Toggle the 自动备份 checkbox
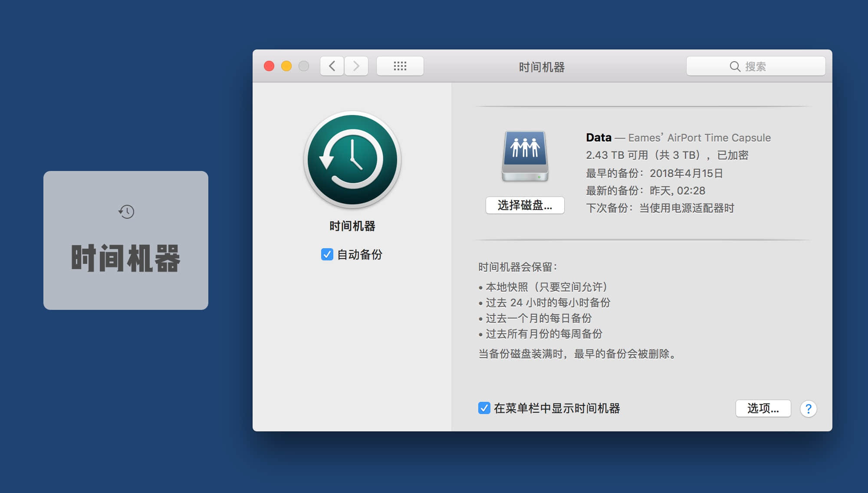This screenshot has width=868, height=493. [x=327, y=254]
